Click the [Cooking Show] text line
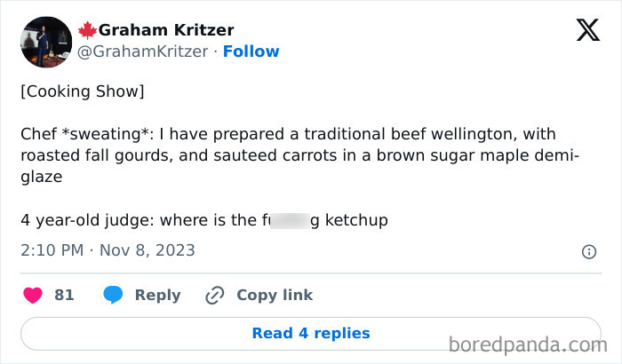Screen dimensions: 622x364 tap(82, 91)
